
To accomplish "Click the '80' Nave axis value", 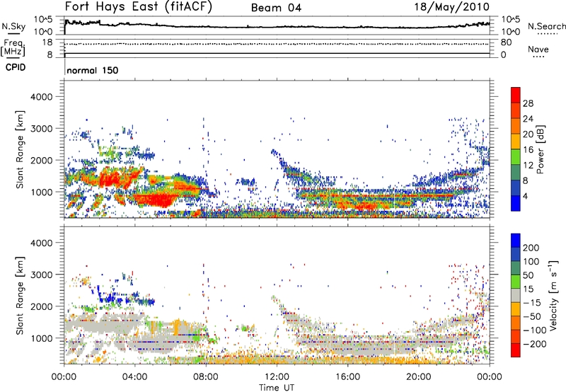I will click(506, 42).
